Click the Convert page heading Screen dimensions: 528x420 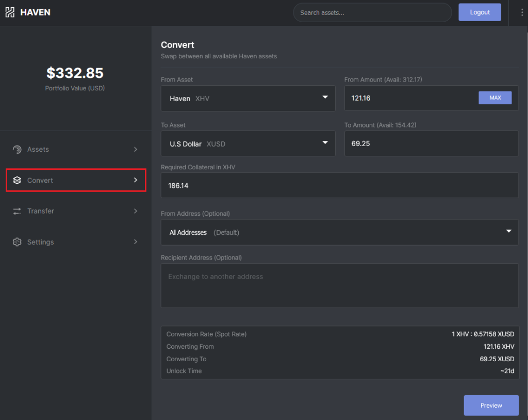tap(177, 45)
